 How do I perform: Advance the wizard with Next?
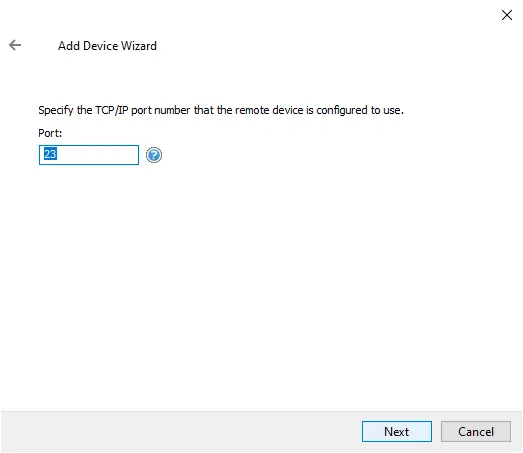397,431
